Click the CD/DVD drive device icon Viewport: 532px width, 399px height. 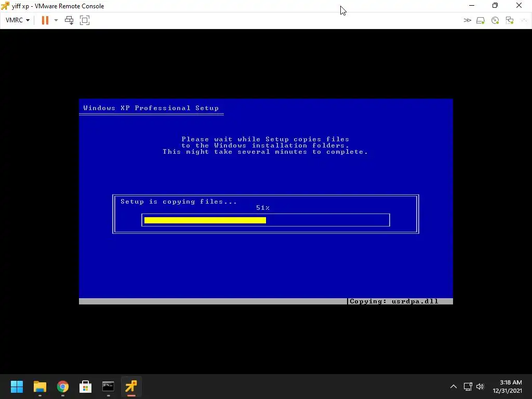coord(495,20)
